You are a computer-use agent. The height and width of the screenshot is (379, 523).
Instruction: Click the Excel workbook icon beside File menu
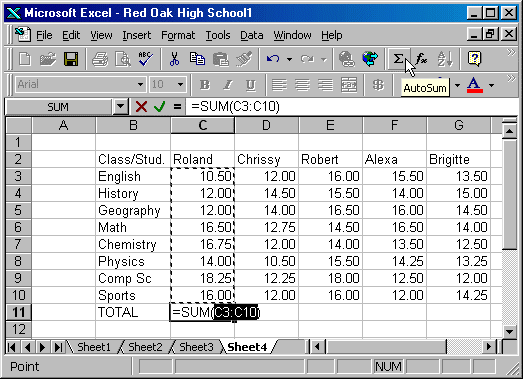[23, 35]
